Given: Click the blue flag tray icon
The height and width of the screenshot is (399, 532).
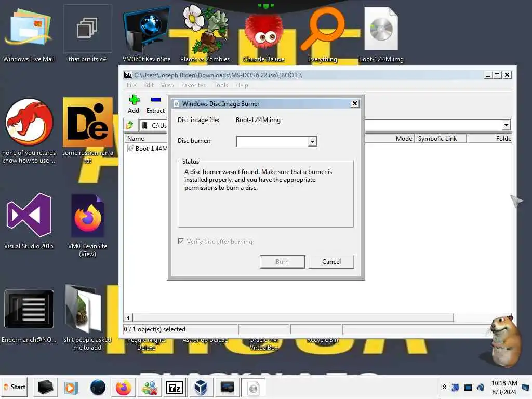Looking at the screenshot, I should tap(455, 387).
